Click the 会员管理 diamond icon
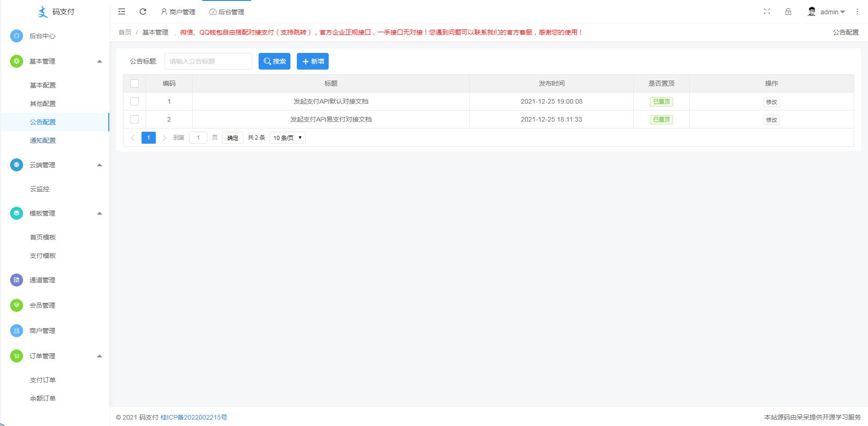The image size is (868, 426). click(17, 305)
